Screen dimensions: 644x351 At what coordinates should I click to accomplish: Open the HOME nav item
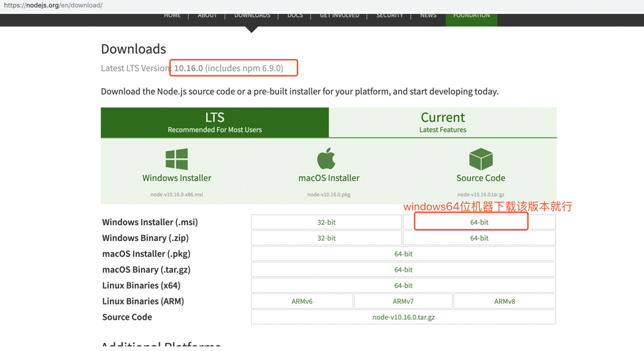tap(172, 16)
